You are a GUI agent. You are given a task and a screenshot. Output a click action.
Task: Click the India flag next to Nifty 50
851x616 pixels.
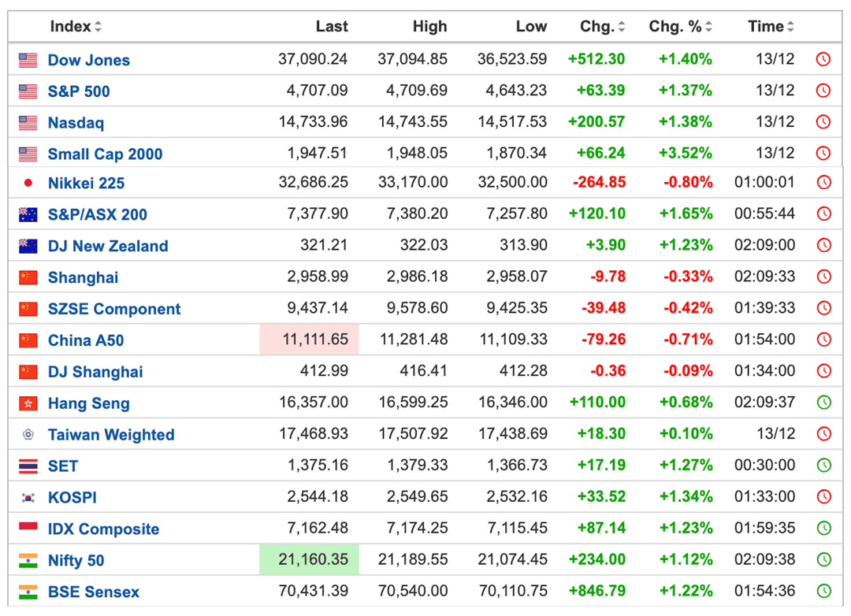[x=28, y=561]
